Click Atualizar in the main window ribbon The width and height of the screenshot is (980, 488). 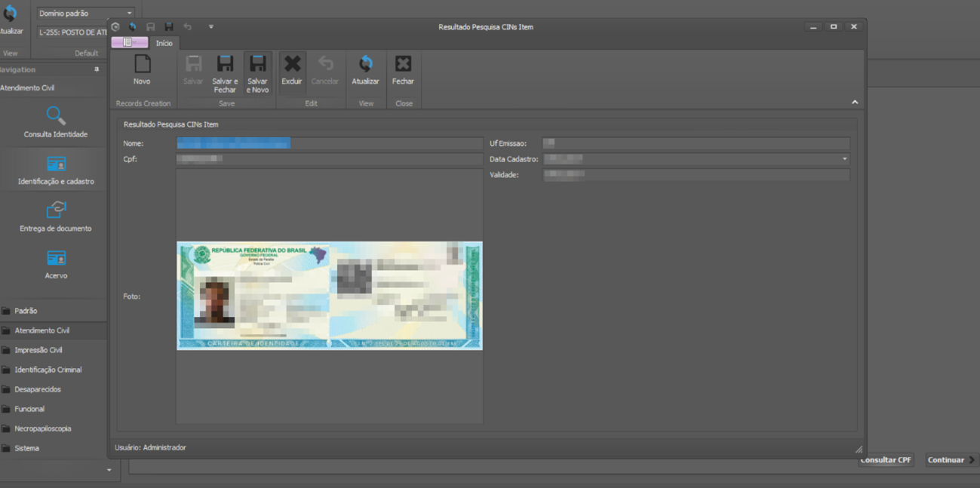[10, 20]
